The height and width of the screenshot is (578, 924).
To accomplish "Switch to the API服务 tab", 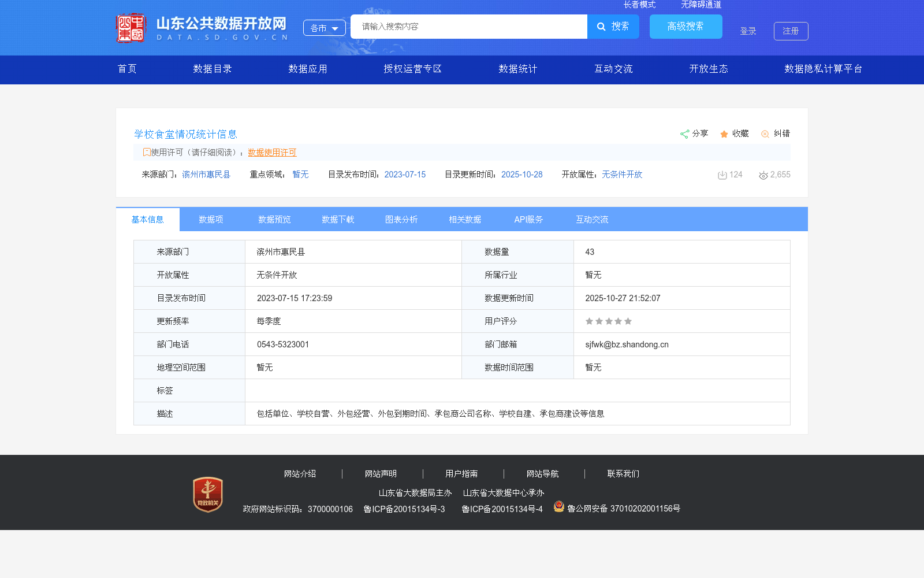I will point(528,219).
